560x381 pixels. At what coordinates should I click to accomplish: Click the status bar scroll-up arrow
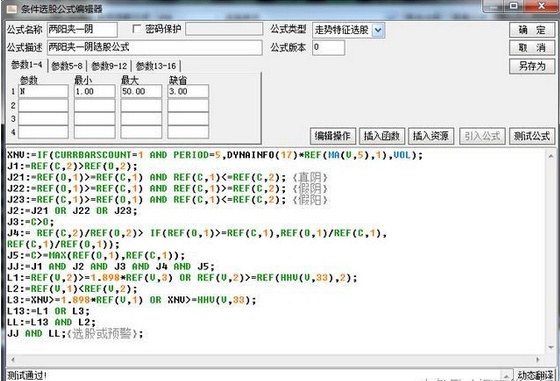pyautogui.click(x=507, y=375)
